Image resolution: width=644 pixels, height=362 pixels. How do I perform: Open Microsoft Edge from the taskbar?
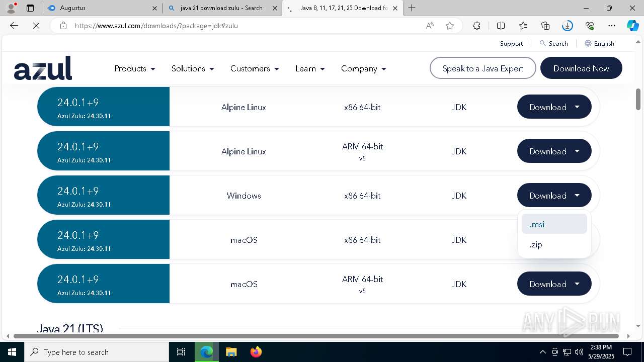pyautogui.click(x=206, y=352)
